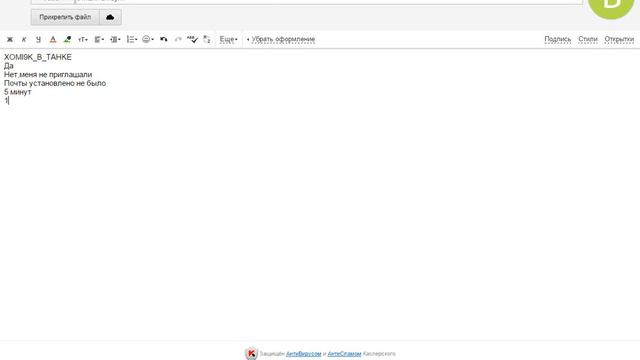Click the text line ХОМI9К_В_ТАНКЕ
640x360 pixels.
click(x=38, y=57)
